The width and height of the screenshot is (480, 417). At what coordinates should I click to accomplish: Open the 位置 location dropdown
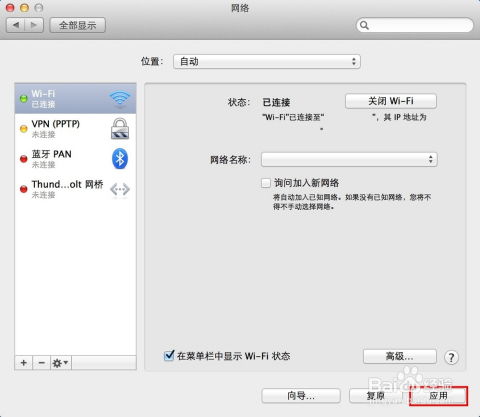(x=267, y=62)
